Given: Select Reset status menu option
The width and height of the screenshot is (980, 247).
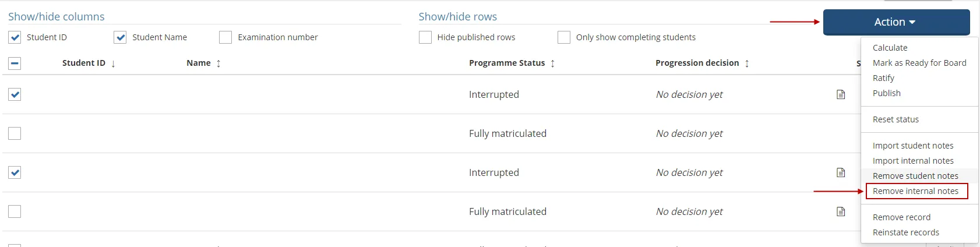Looking at the screenshot, I should pyautogui.click(x=896, y=119).
